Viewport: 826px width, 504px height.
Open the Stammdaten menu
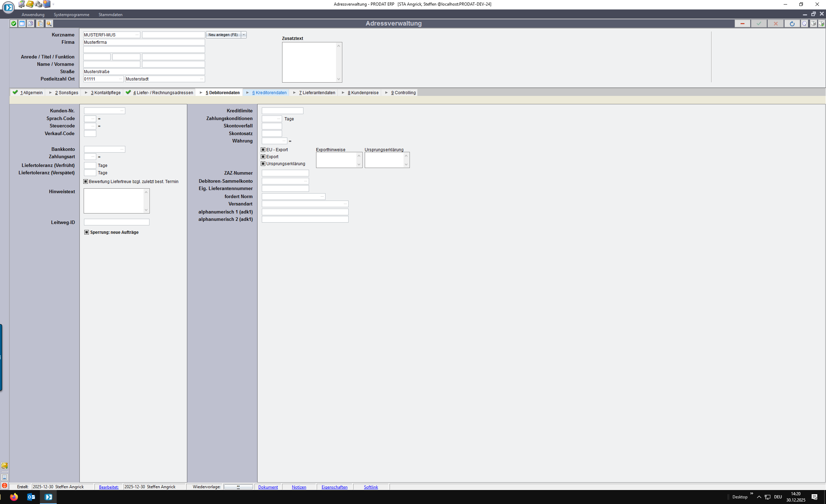111,14
